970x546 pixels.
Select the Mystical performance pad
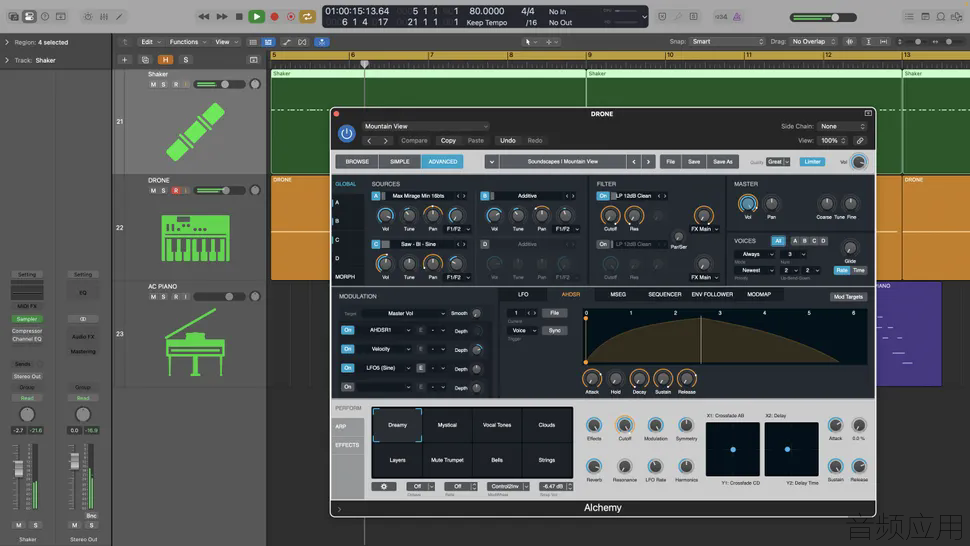[447, 425]
